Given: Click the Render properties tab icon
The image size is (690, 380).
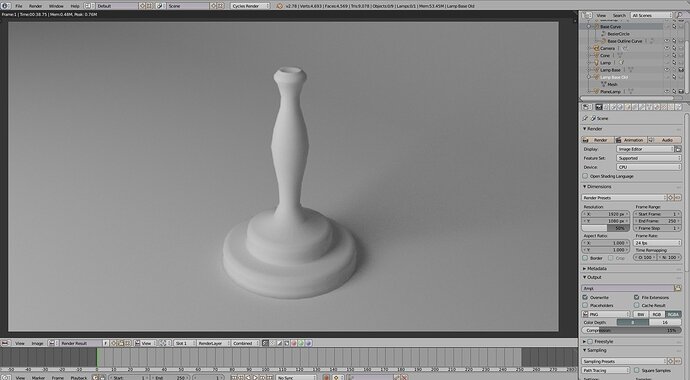Looking at the screenshot, I should click(x=598, y=107).
